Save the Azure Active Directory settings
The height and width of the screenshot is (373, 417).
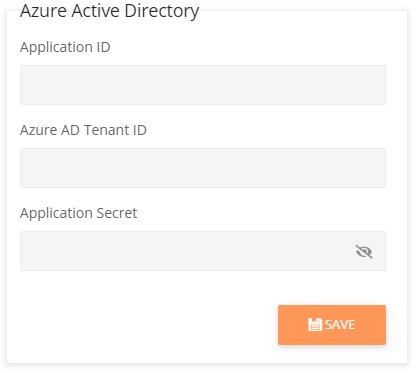click(x=332, y=325)
